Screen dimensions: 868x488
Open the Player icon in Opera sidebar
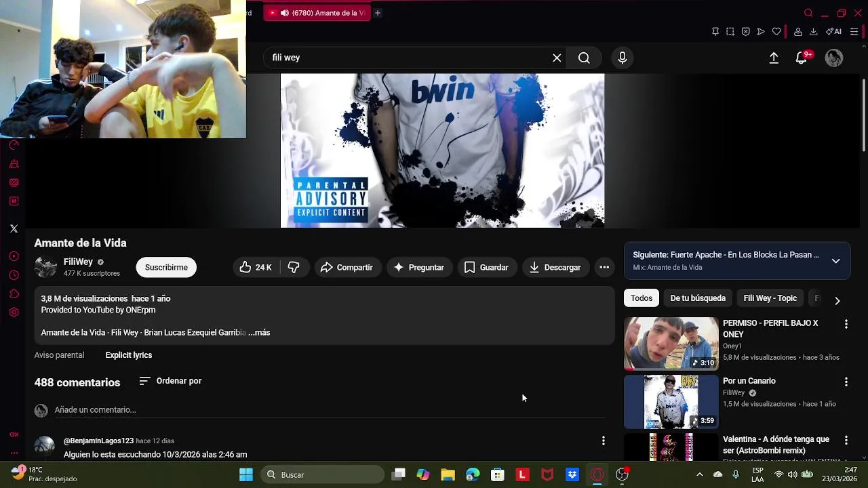click(14, 256)
